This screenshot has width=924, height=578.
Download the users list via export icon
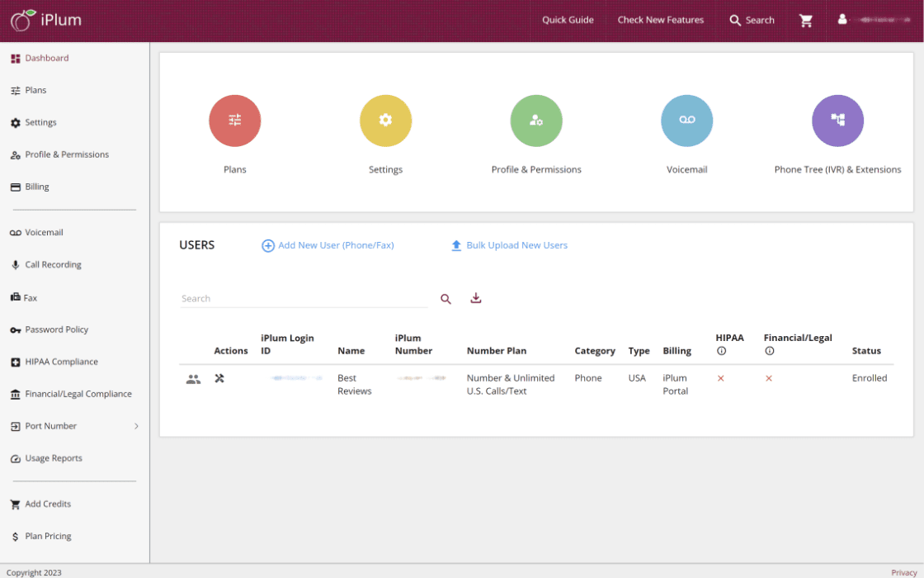pyautogui.click(x=475, y=298)
